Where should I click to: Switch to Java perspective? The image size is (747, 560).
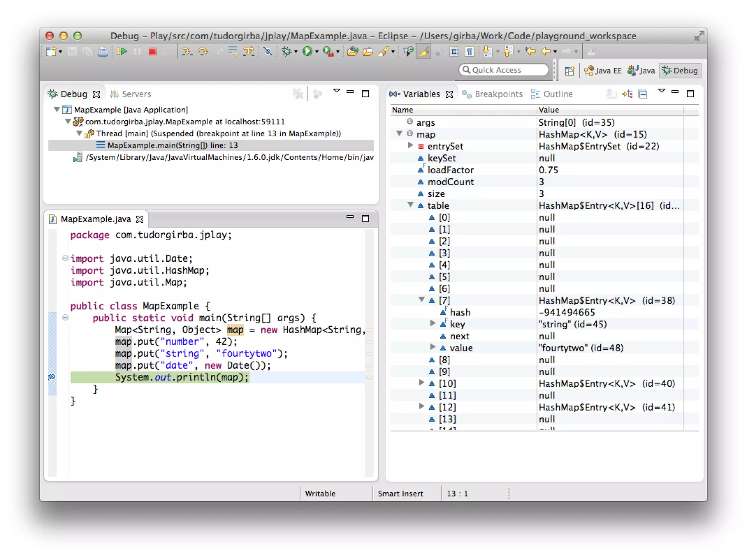click(641, 70)
